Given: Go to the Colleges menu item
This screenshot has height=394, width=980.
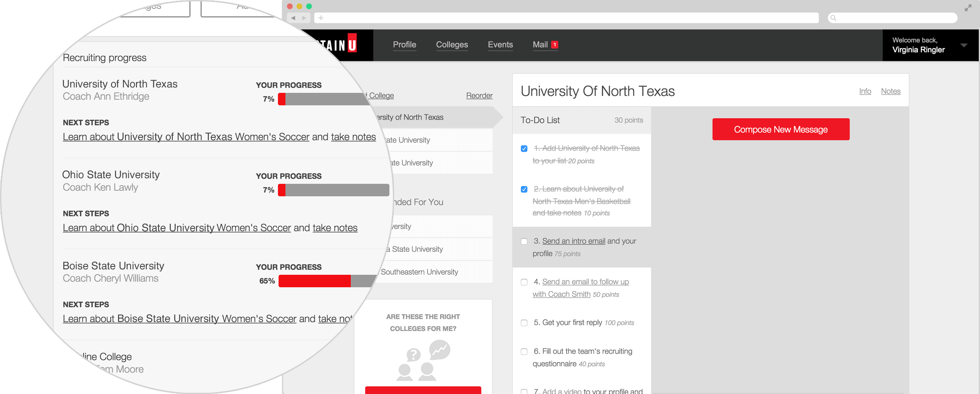Looking at the screenshot, I should coord(452,45).
